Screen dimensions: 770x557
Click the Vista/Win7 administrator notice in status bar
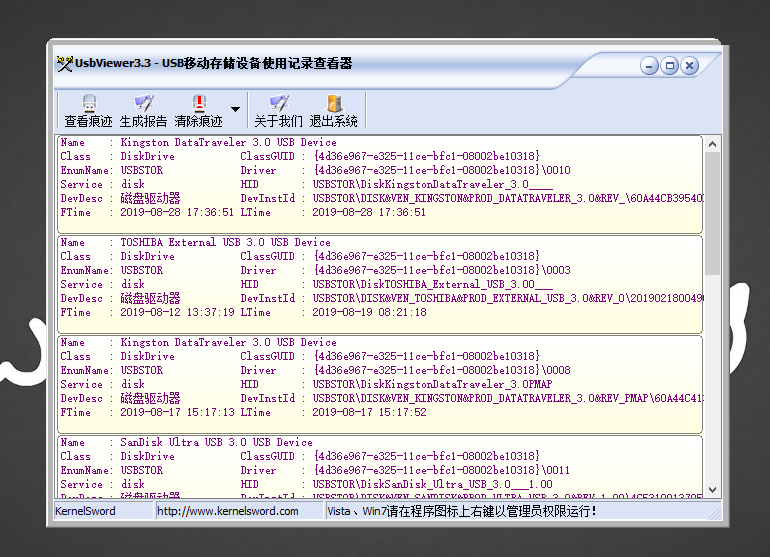tap(462, 511)
